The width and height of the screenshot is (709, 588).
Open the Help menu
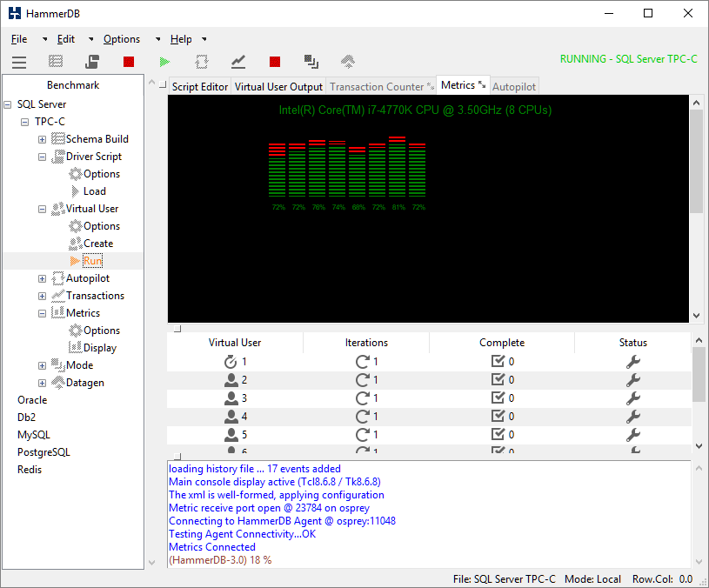(x=181, y=39)
